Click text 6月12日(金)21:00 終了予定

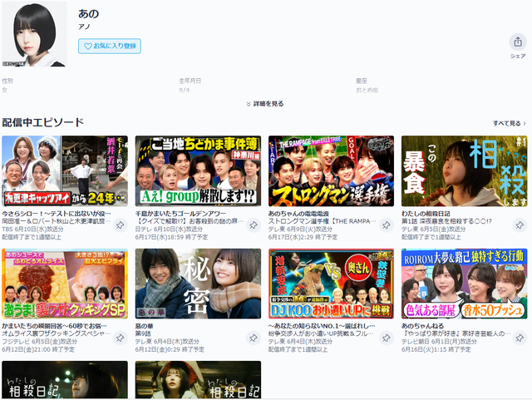tap(38, 349)
